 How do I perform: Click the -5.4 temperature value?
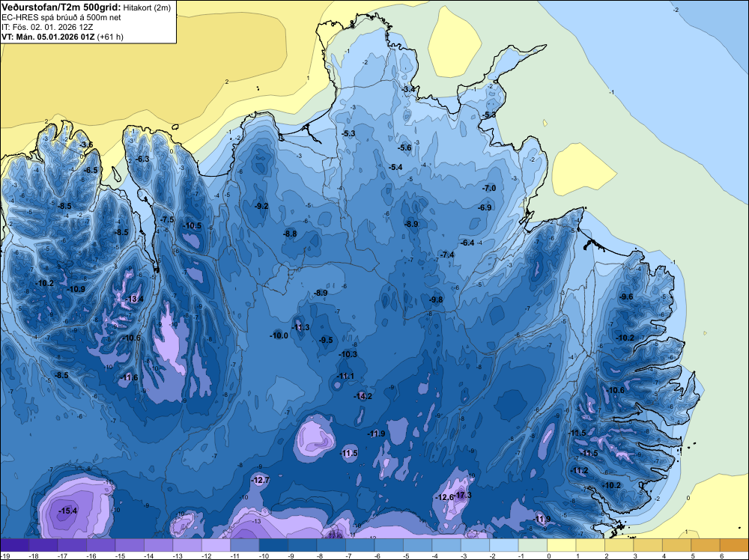click(x=395, y=167)
